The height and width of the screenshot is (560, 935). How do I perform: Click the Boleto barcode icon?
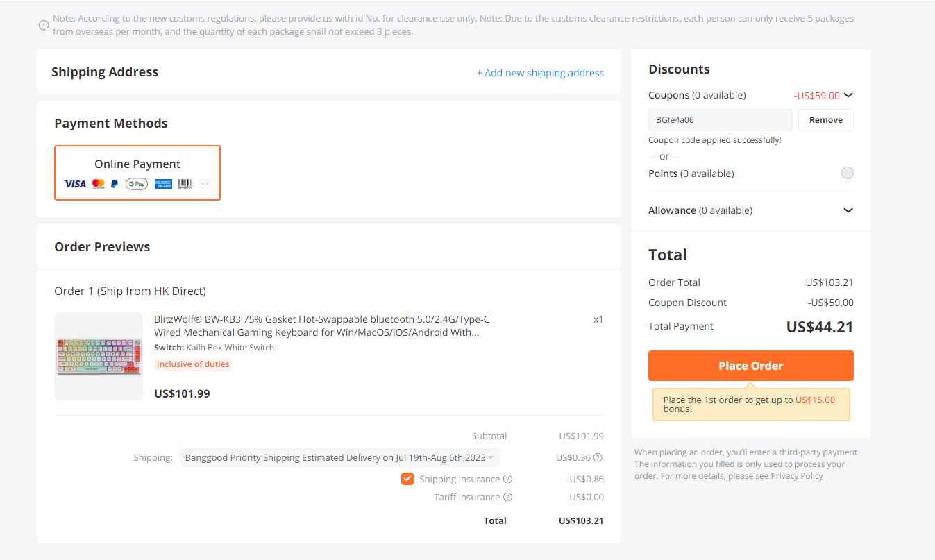pos(185,184)
